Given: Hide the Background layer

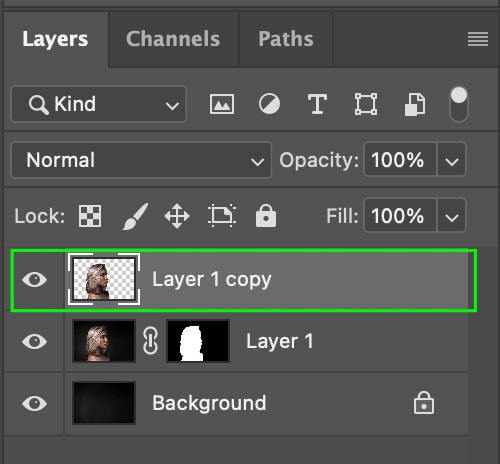Looking at the screenshot, I should [x=34, y=403].
